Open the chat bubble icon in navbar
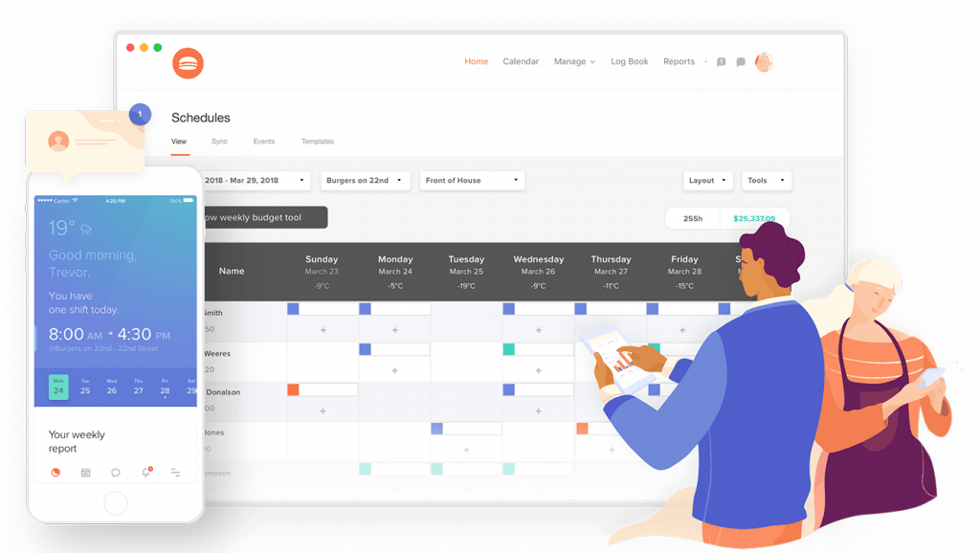 (x=741, y=62)
